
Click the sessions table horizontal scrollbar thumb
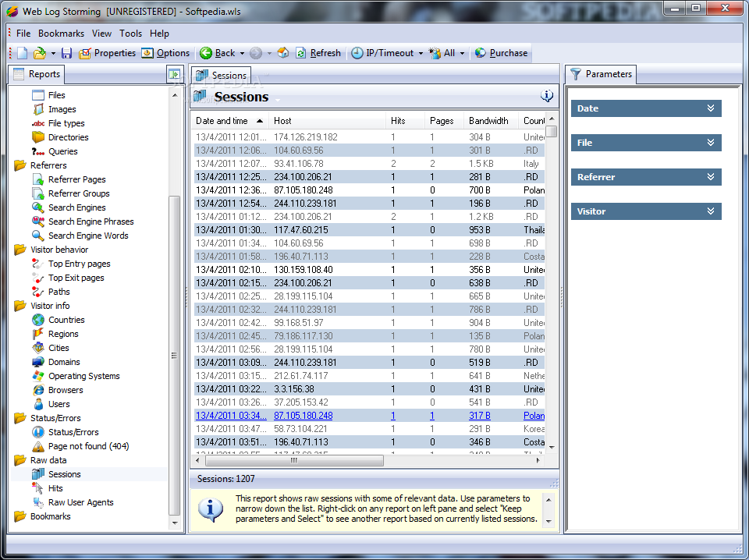(x=294, y=461)
